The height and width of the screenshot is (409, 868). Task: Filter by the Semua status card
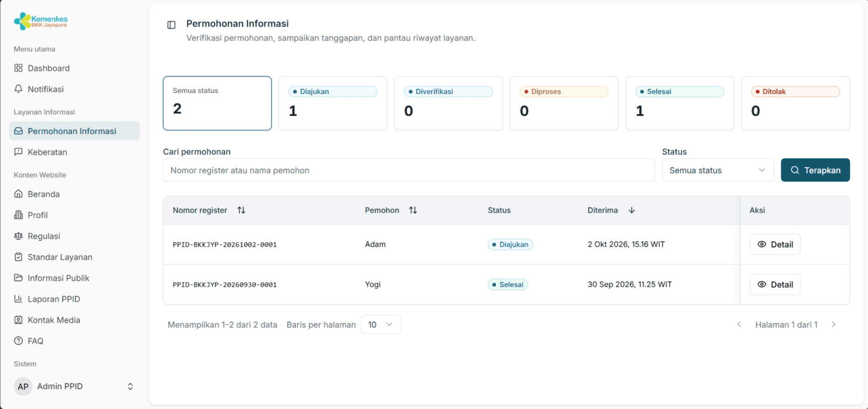217,103
